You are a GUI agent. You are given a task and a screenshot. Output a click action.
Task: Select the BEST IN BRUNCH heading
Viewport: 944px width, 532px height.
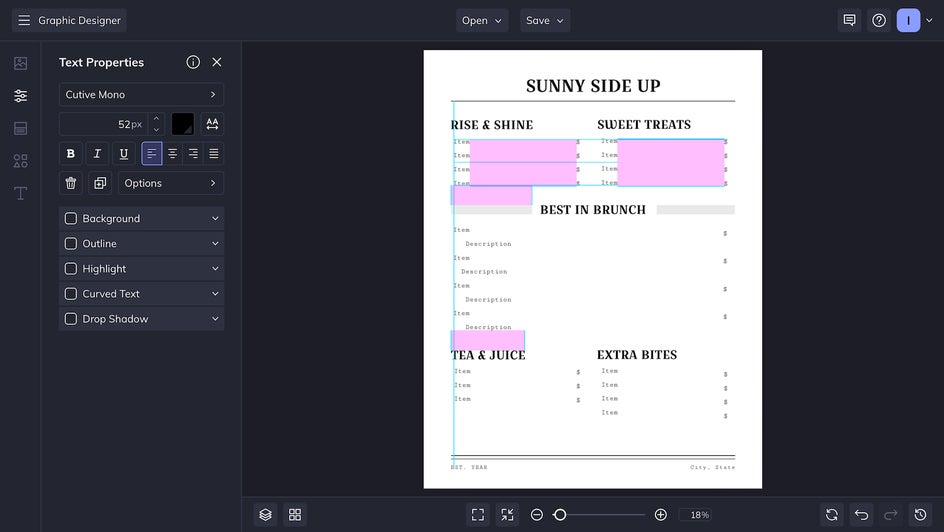[x=593, y=210]
